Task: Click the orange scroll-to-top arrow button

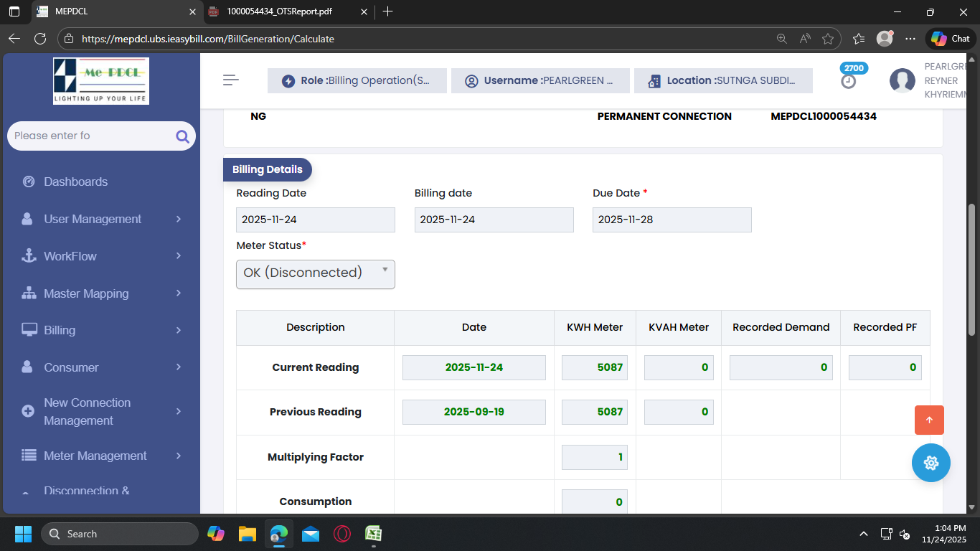Action: coord(929,420)
